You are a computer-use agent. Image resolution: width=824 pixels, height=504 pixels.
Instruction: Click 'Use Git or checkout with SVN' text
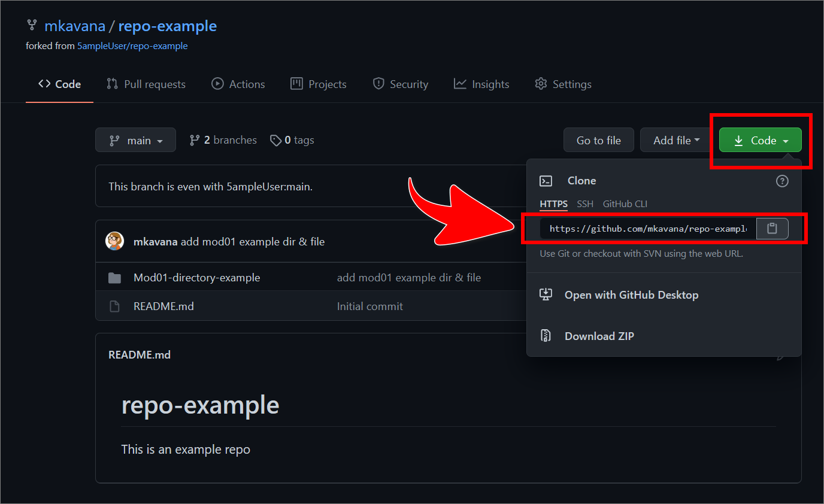641,254
